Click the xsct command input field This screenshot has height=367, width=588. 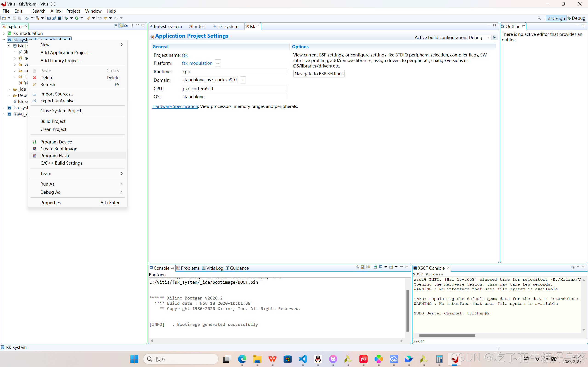[x=500, y=341]
